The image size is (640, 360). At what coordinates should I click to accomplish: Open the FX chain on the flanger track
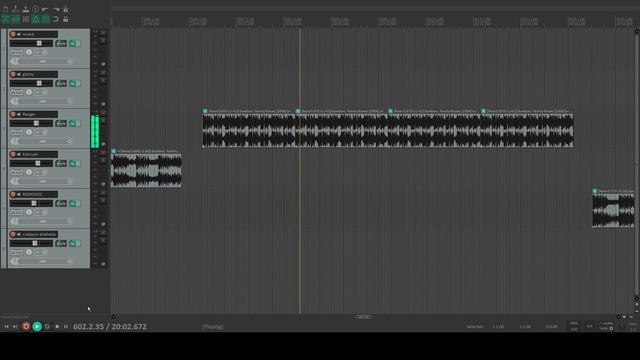click(73, 124)
